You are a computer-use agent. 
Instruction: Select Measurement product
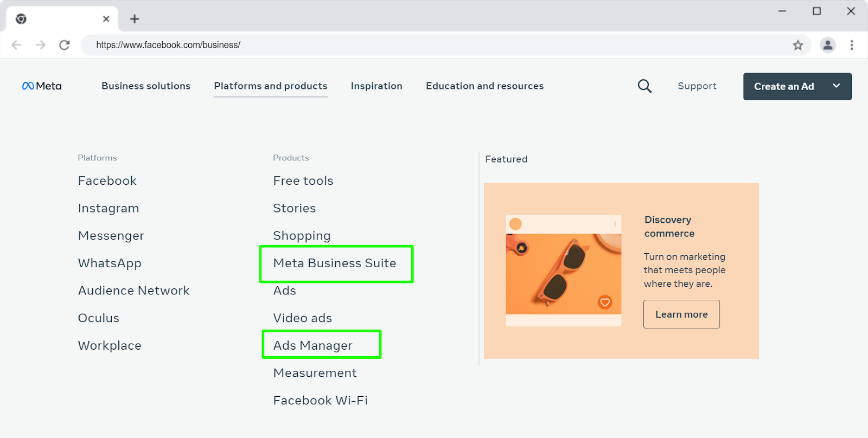pos(315,373)
